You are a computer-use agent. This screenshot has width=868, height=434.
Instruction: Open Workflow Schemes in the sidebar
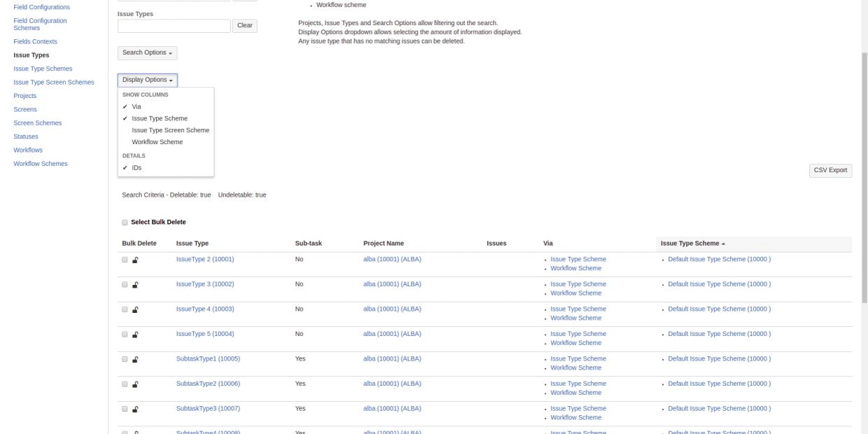pos(41,164)
